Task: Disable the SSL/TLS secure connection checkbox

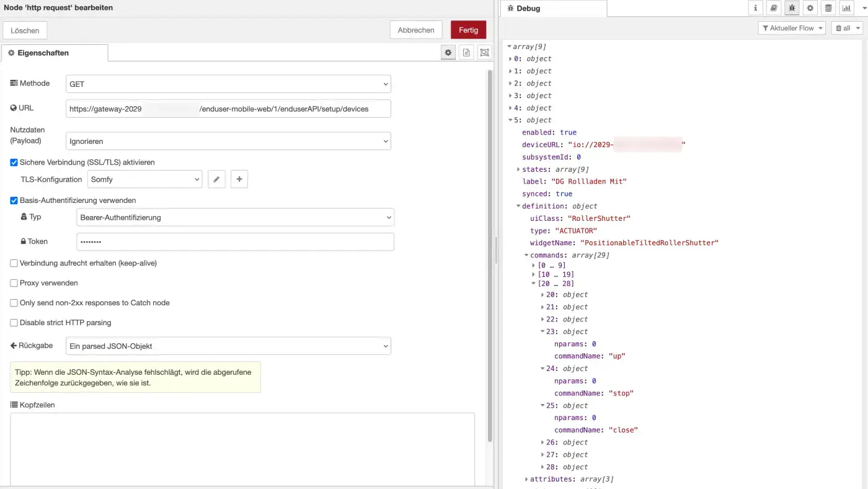Action: pyautogui.click(x=14, y=163)
